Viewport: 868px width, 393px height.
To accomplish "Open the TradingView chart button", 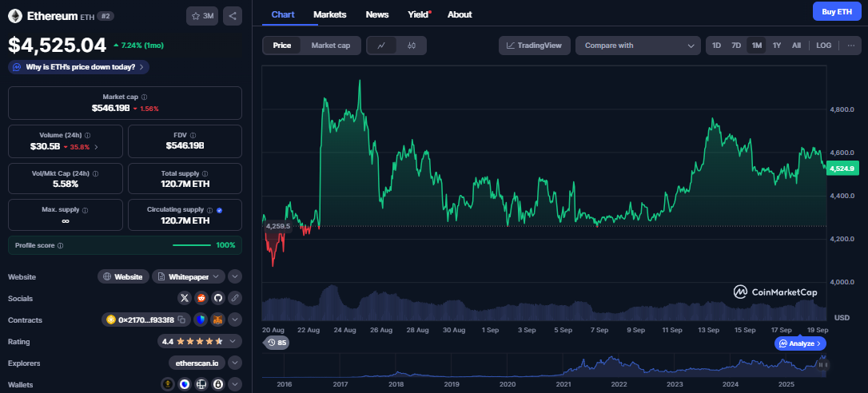I will (534, 46).
